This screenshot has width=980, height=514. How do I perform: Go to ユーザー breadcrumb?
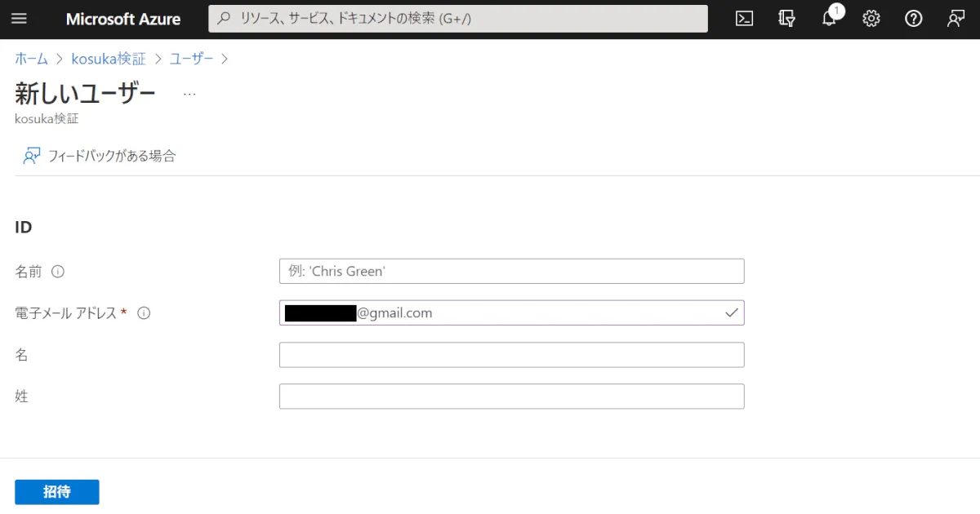click(x=192, y=59)
